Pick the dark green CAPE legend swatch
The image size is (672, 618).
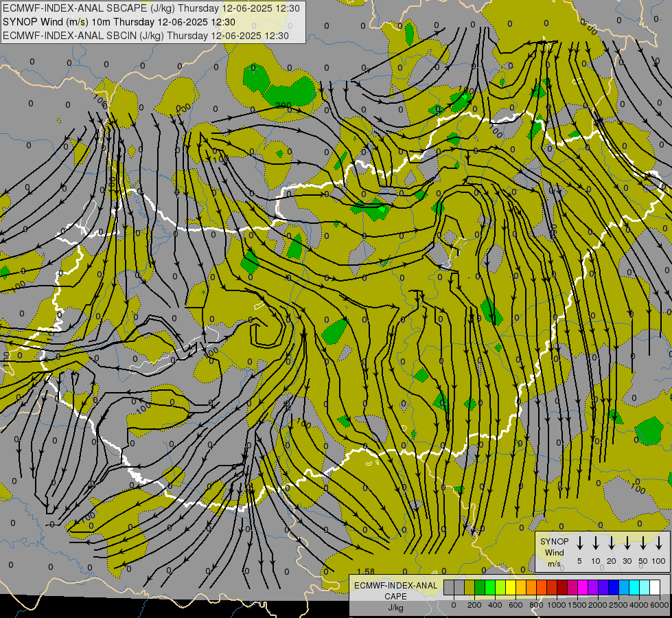pyautogui.click(x=480, y=587)
